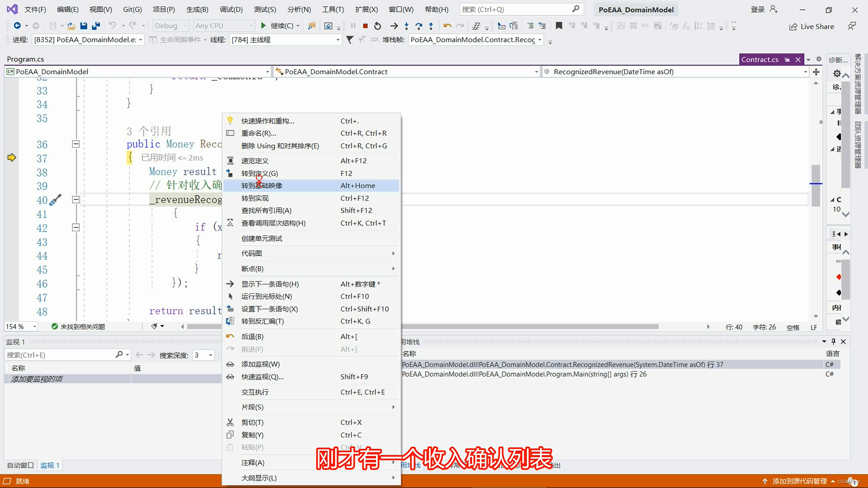Click the Step Into icon
This screenshot has width=868, height=488.
tap(406, 26)
